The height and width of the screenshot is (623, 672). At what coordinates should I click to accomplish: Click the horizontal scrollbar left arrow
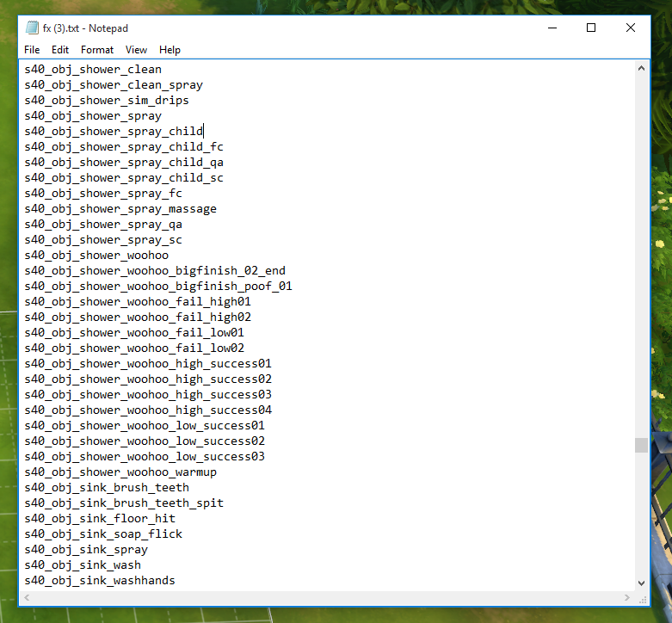point(27,597)
